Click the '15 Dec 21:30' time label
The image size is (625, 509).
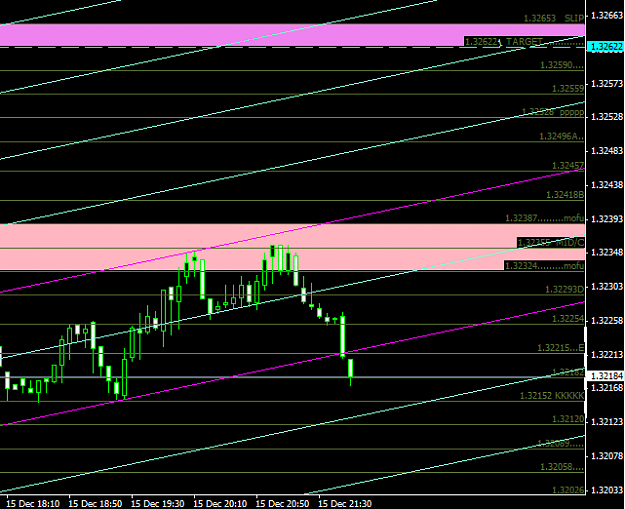(345, 504)
